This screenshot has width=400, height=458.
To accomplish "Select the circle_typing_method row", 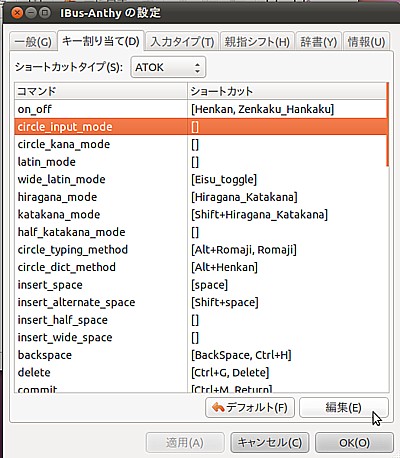I will (200, 250).
